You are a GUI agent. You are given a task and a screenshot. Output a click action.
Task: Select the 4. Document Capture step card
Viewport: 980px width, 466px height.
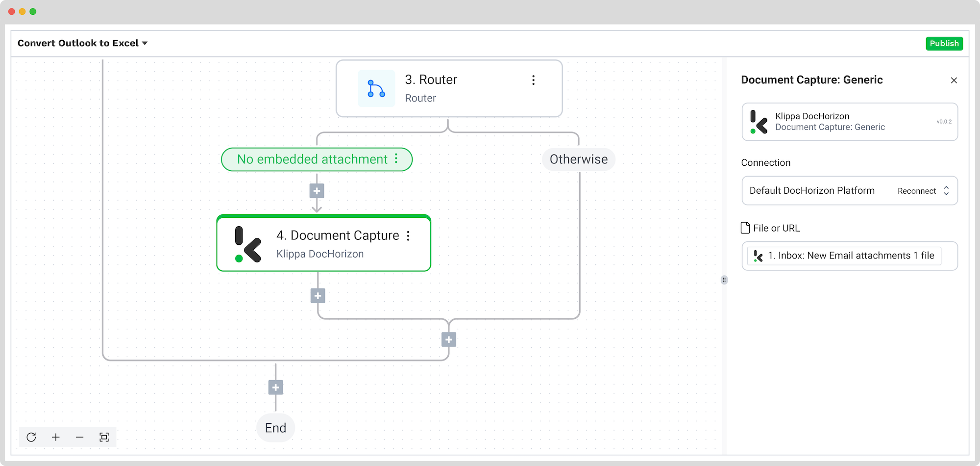324,243
